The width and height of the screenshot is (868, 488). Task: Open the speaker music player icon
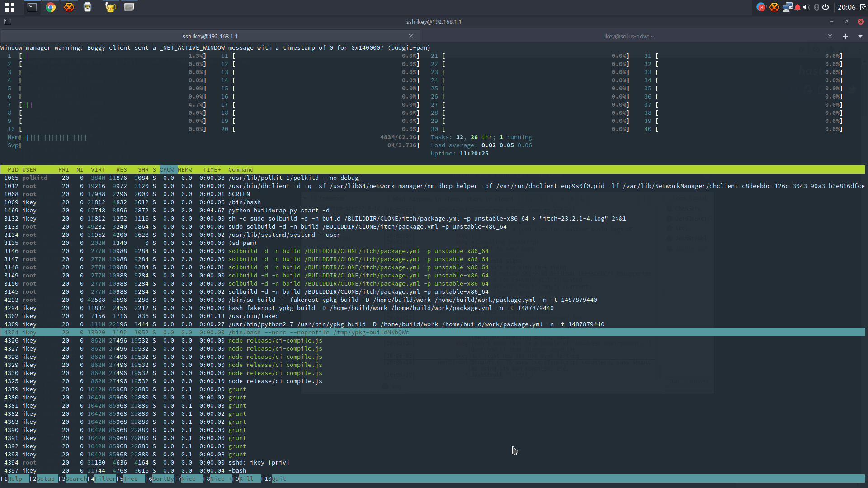[88, 7]
